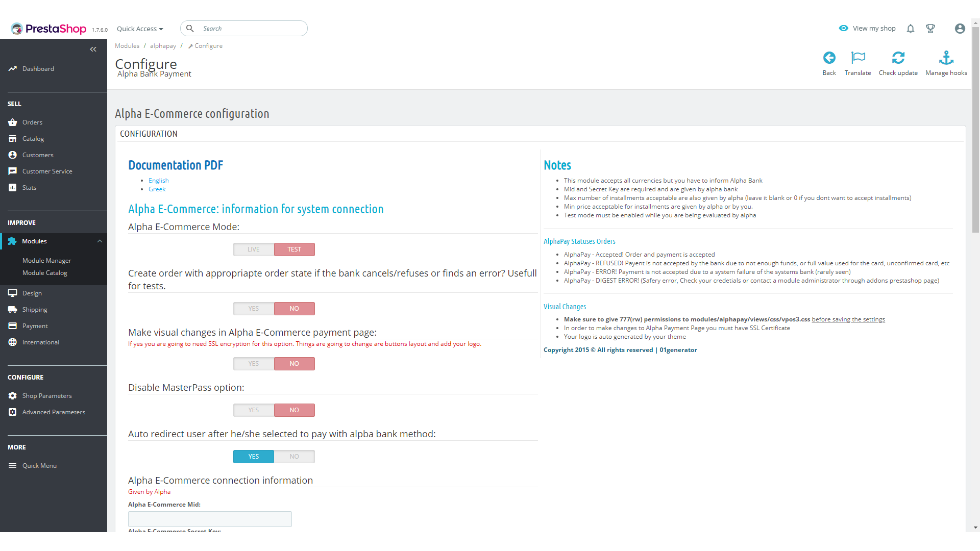The image size is (980, 551).
Task: Open Module Manager submenu item
Action: click(46, 261)
